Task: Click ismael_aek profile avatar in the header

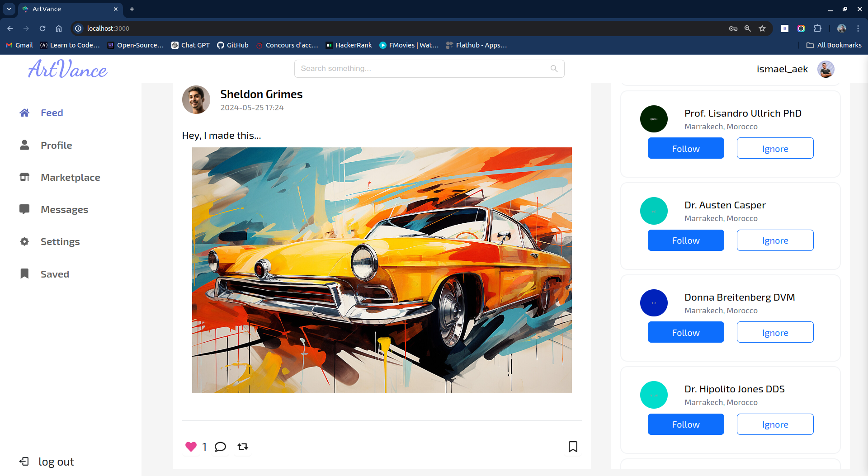Action: pyautogui.click(x=826, y=69)
